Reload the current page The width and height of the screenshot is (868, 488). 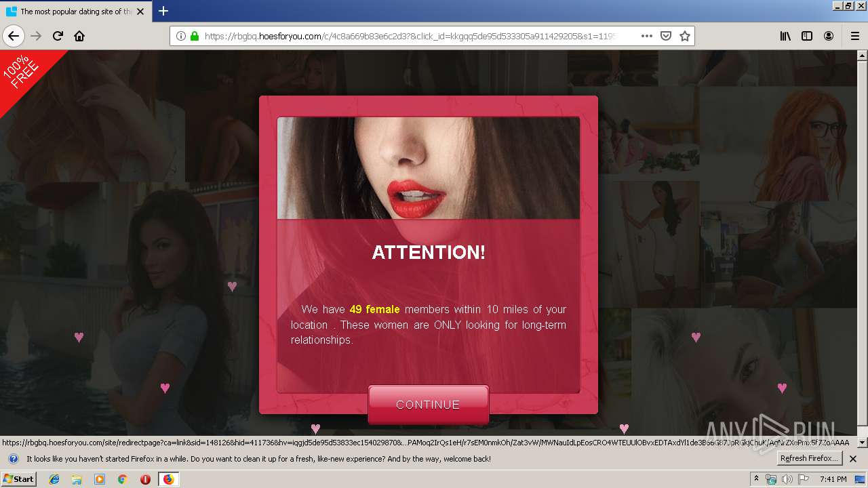tap(58, 36)
